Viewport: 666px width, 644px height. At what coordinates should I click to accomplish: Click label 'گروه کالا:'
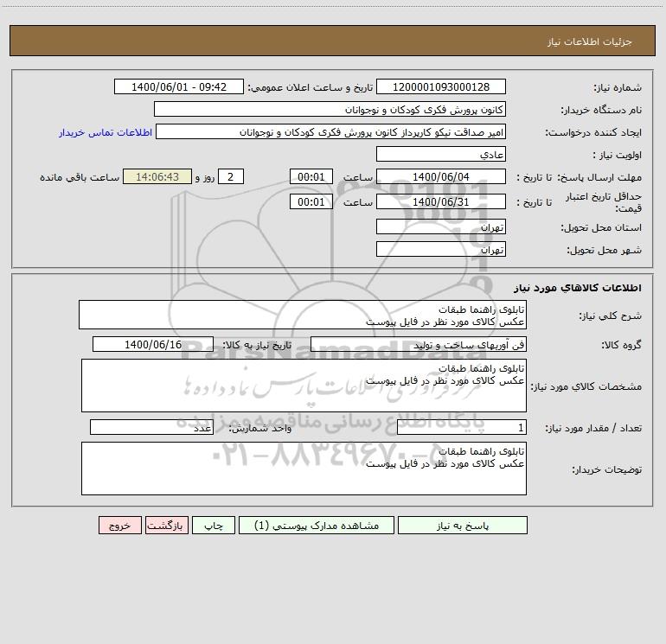pyautogui.click(x=621, y=345)
